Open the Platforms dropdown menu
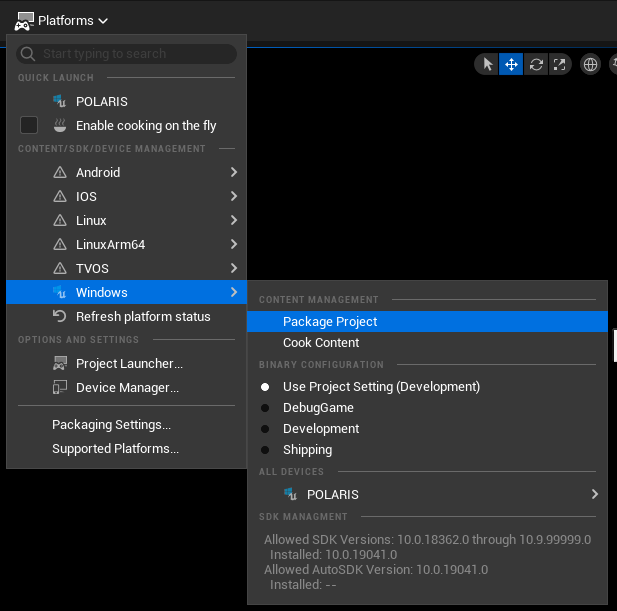617x611 pixels. (62, 20)
